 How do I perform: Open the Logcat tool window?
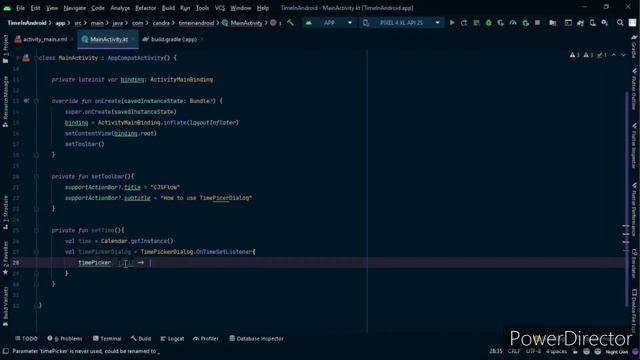pos(172,338)
